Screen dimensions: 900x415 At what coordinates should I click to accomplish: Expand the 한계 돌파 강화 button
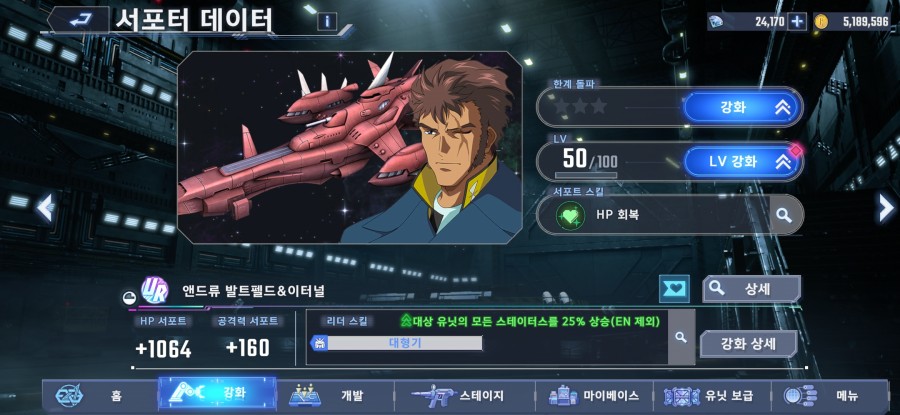742,107
